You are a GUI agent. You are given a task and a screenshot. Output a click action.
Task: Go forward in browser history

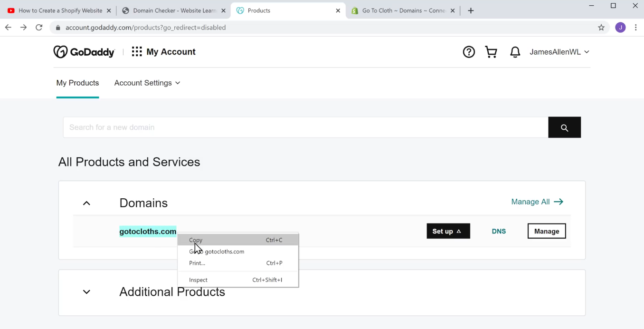click(x=23, y=28)
